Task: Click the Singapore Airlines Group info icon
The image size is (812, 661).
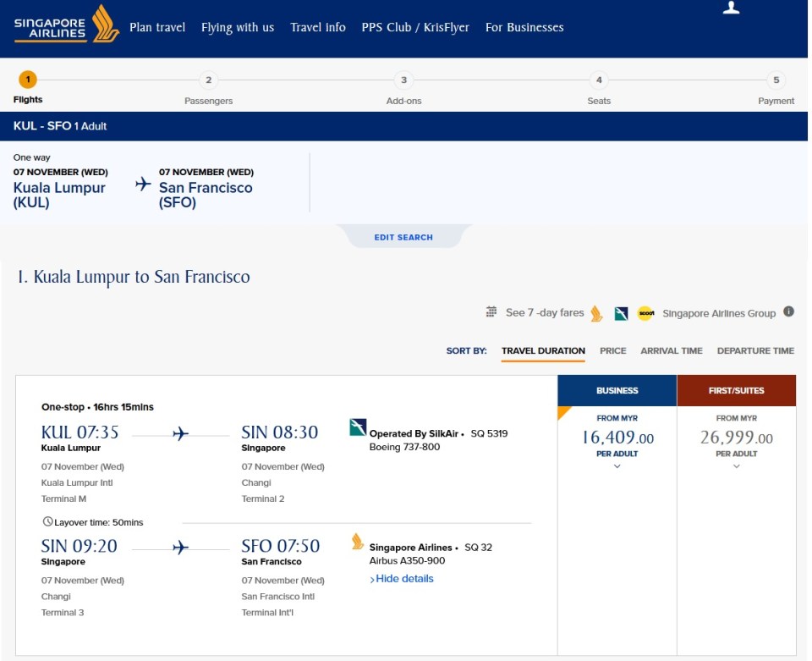Action: point(788,312)
